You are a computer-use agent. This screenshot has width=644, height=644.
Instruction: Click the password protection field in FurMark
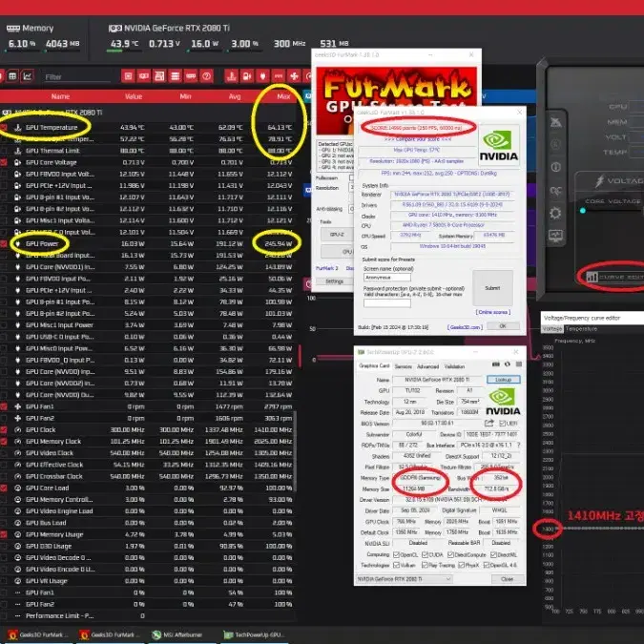click(387, 303)
